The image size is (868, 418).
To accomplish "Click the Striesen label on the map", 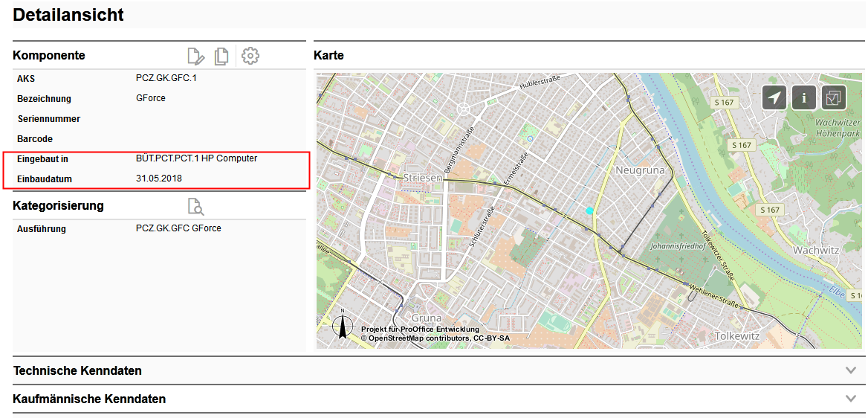I will [422, 178].
